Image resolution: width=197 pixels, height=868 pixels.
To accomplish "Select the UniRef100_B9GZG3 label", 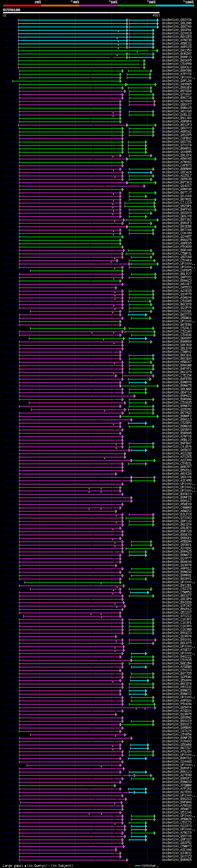I will (177, 799).
